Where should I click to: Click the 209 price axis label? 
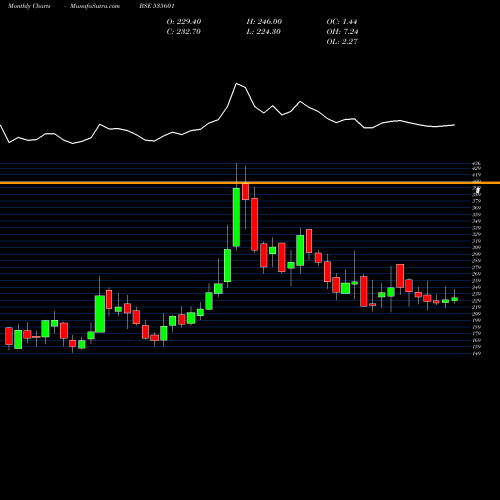(477, 314)
